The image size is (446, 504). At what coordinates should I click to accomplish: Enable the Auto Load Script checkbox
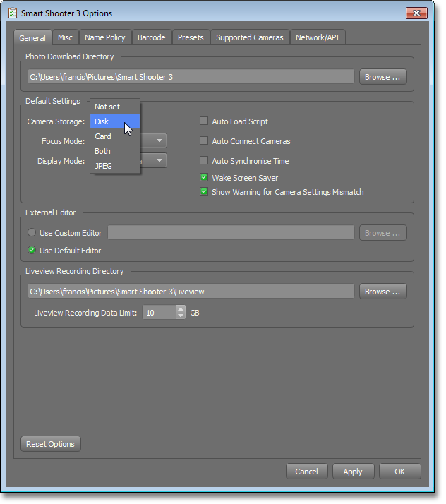(x=205, y=121)
